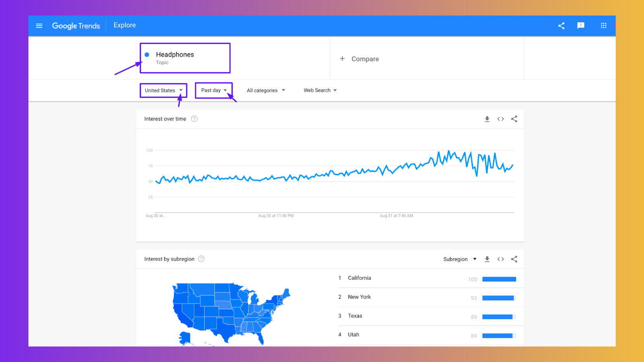Embed the Interest over time chart
Screen dimensions: 644x362
[501, 119]
